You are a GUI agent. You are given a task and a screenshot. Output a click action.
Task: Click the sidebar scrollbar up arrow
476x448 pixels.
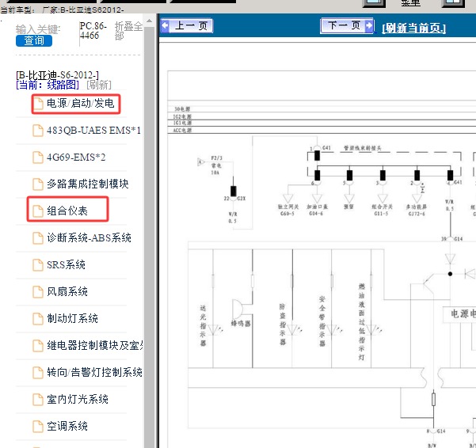(x=149, y=21)
